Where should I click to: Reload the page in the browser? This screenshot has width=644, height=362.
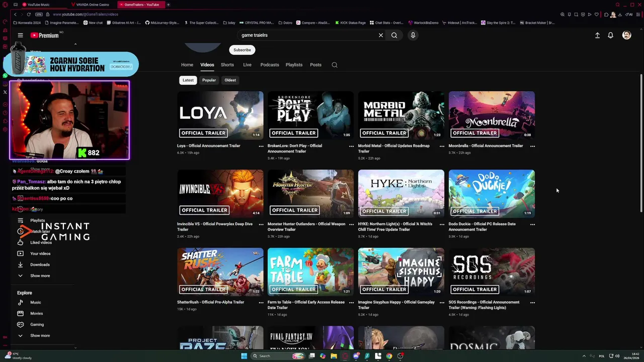pyautogui.click(x=29, y=15)
